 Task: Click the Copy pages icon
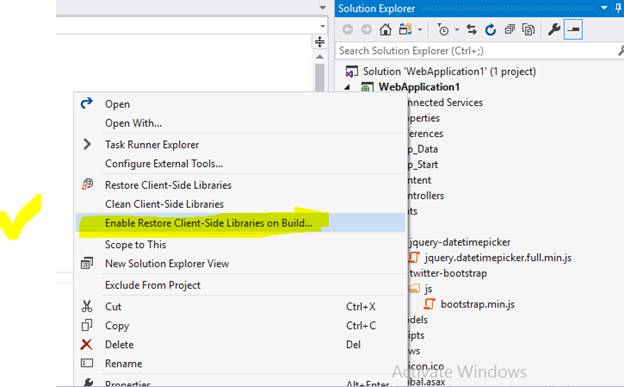tap(87, 325)
